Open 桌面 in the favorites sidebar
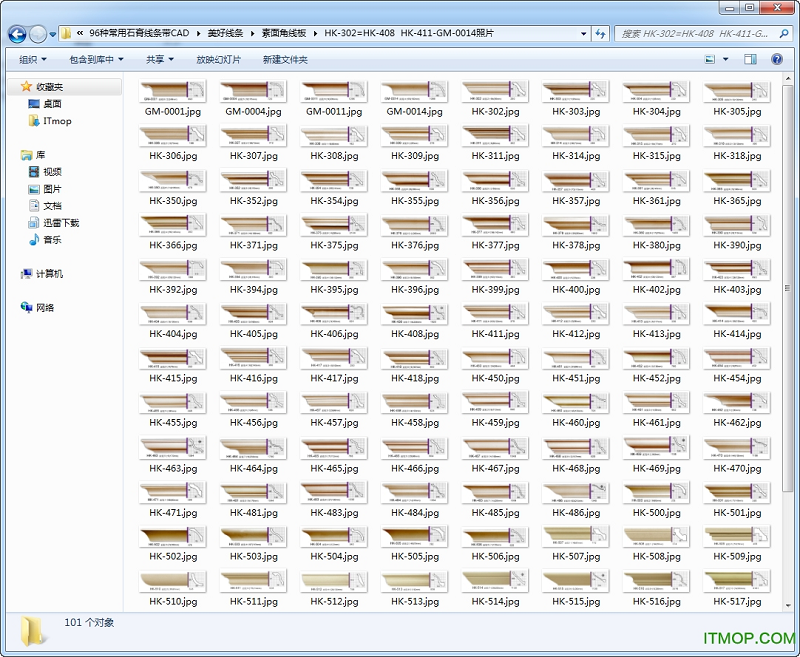Screen dimensions: 800x657 point(51,104)
